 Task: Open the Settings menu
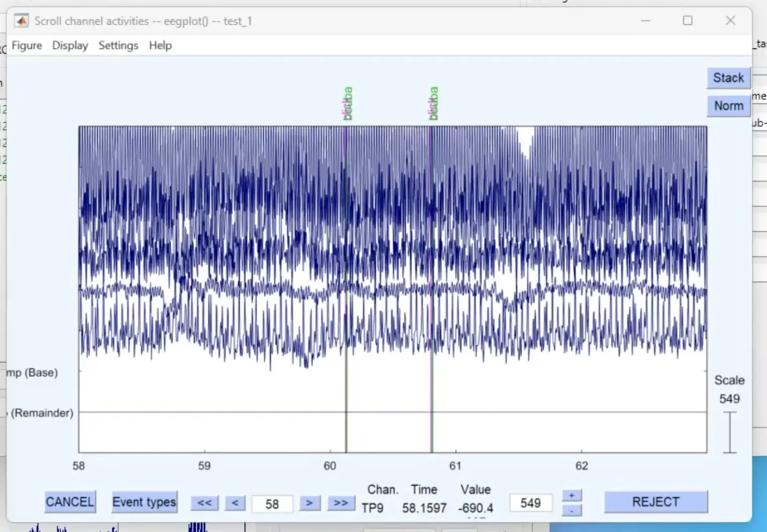(x=118, y=45)
